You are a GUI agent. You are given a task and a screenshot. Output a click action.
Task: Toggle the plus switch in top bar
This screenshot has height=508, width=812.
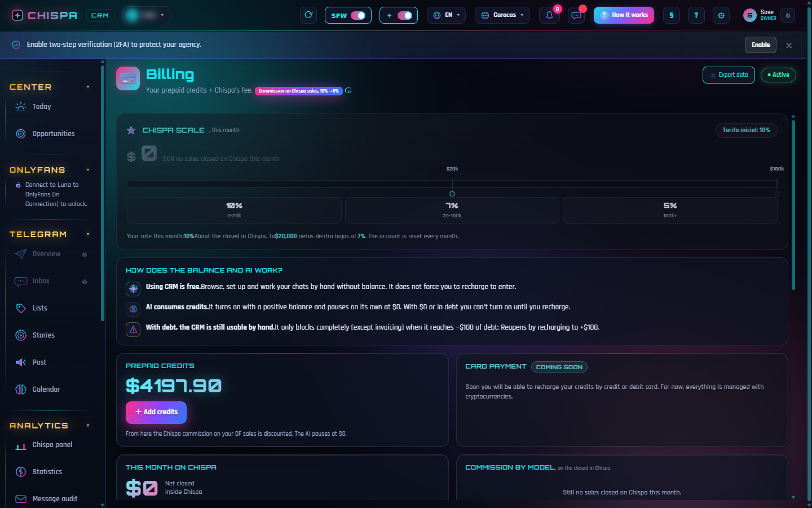pyautogui.click(x=405, y=15)
